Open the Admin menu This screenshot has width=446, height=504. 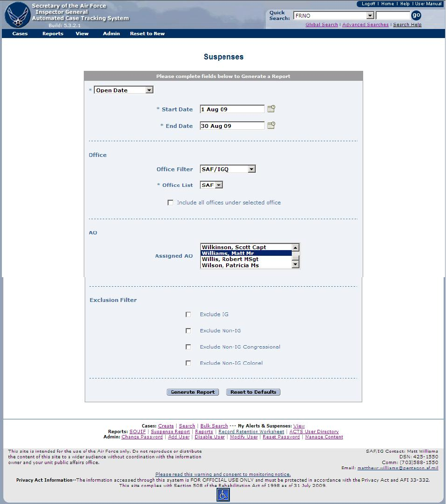(111, 33)
